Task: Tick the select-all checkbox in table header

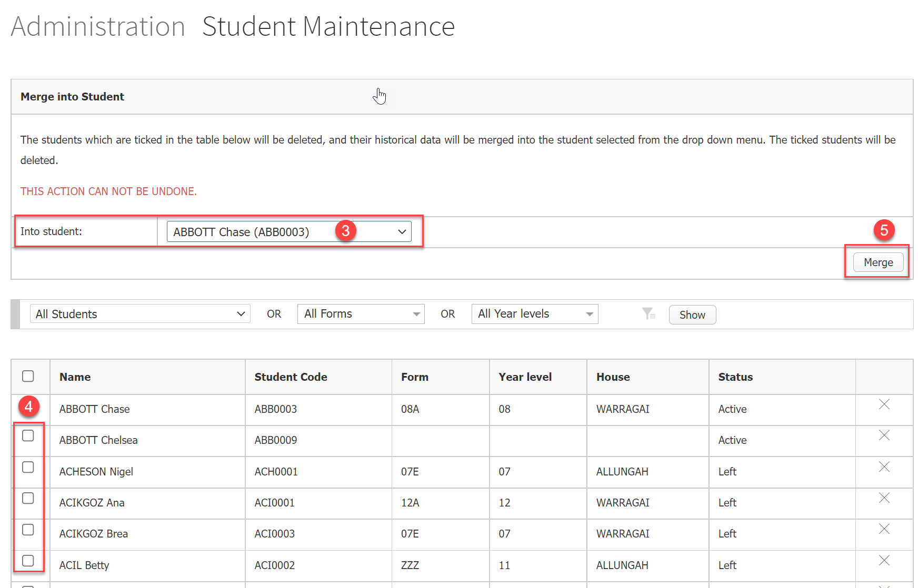Action: (28, 376)
